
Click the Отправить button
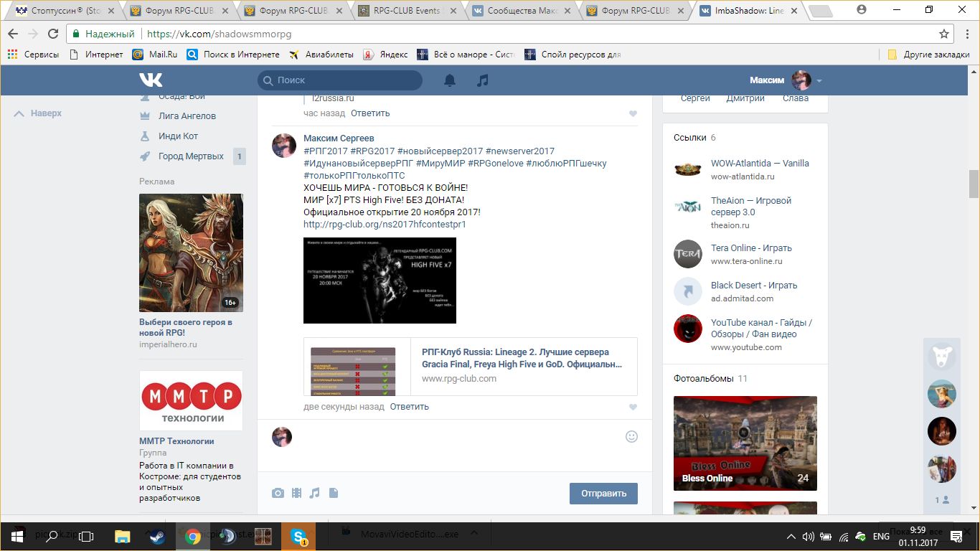pyautogui.click(x=603, y=493)
